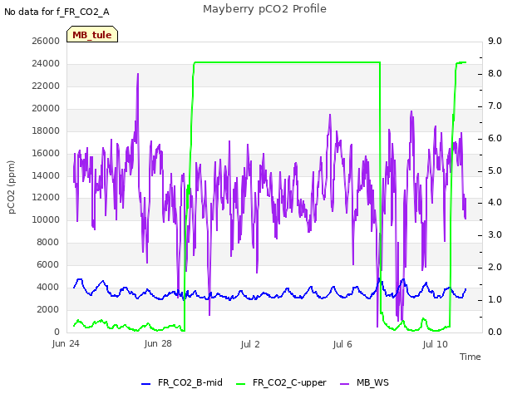
Task: Click the Jul 2 x-axis tick label
Action: [x=250, y=344]
